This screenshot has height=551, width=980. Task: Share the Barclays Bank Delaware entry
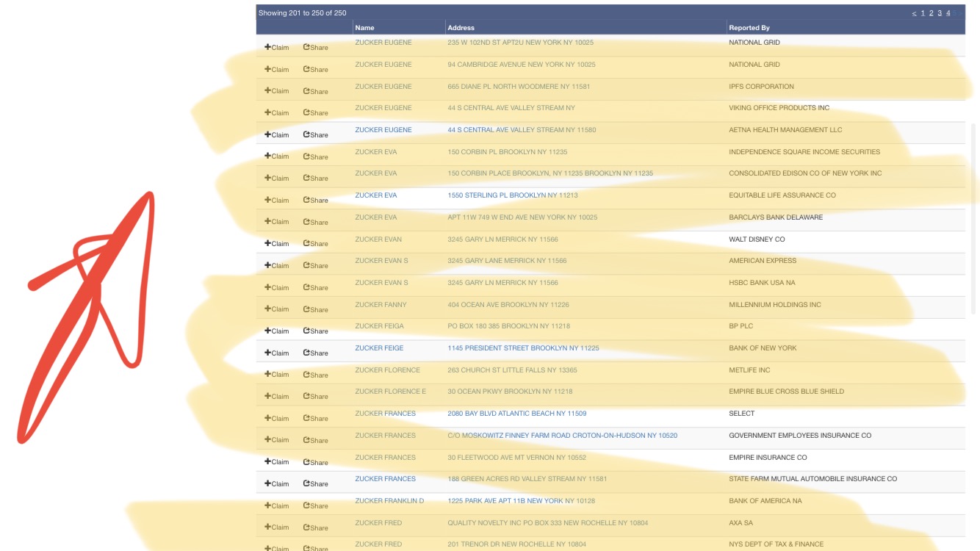tap(316, 222)
